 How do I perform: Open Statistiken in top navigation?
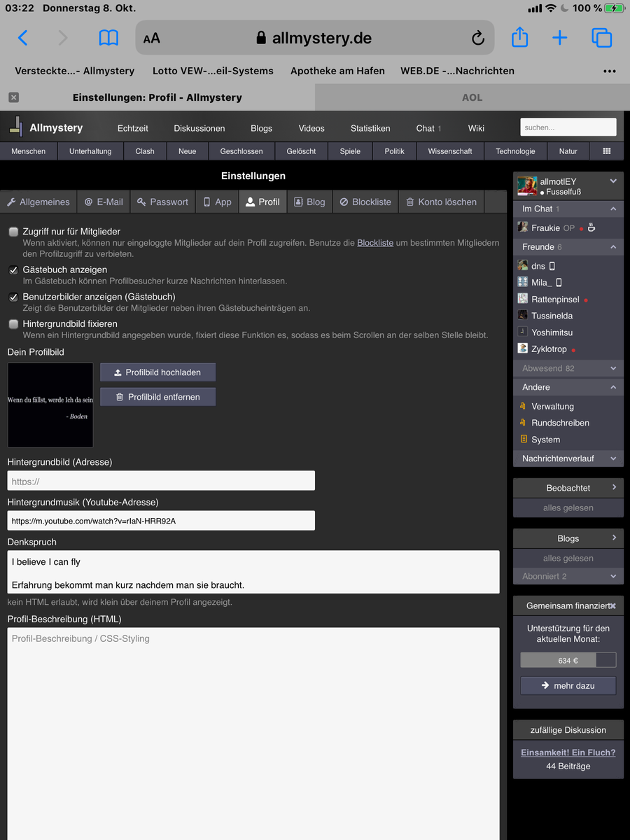click(370, 128)
